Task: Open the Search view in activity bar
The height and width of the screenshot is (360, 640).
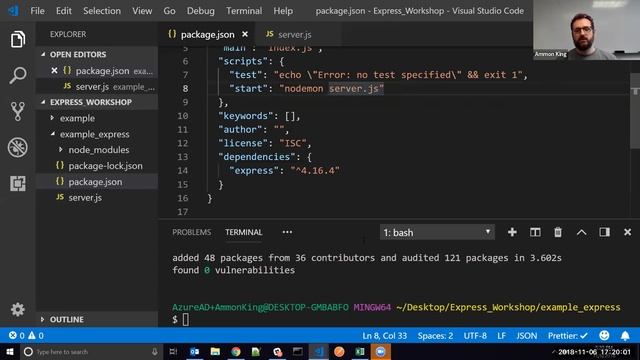Action: coord(18,76)
